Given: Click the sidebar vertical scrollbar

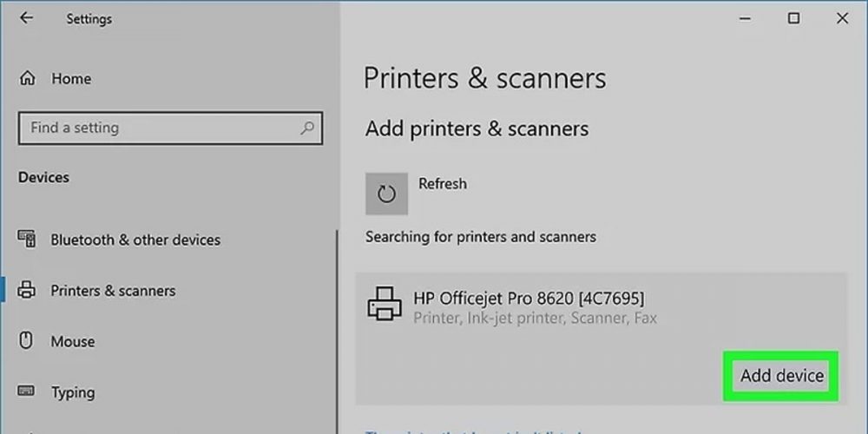Looking at the screenshot, I should pos(337,330).
